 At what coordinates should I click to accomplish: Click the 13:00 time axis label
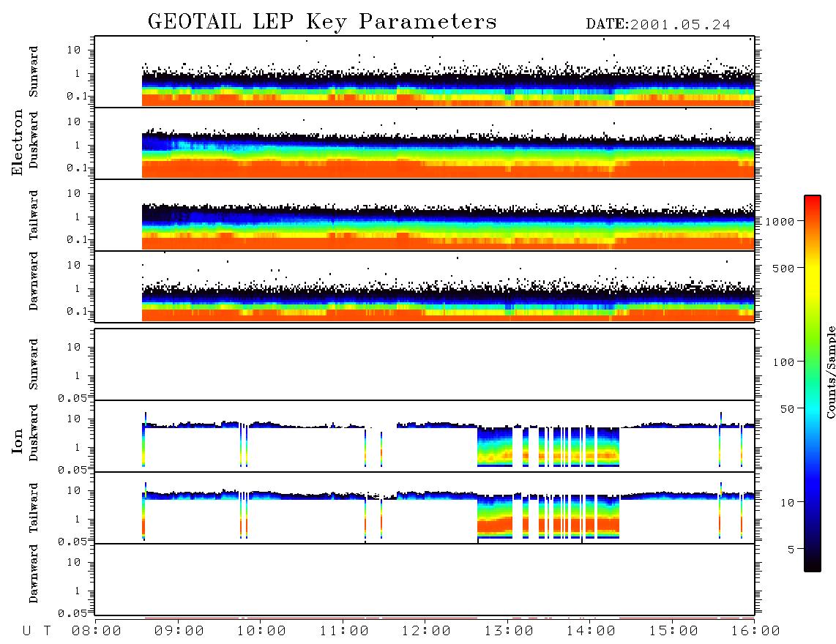click(x=509, y=632)
